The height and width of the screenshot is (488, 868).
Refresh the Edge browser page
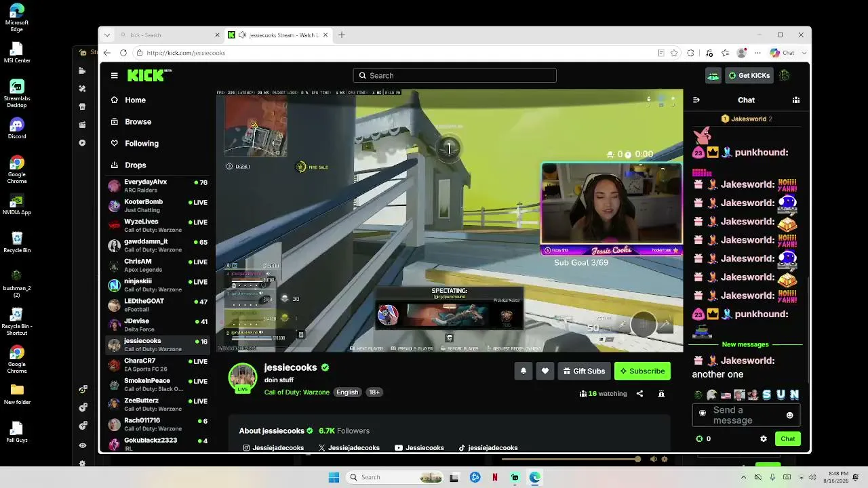123,53
